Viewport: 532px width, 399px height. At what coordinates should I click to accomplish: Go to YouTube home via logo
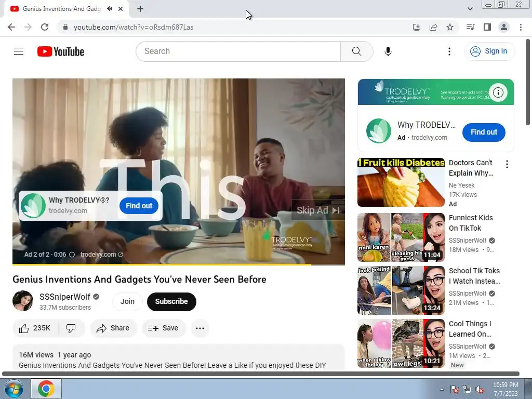click(61, 51)
